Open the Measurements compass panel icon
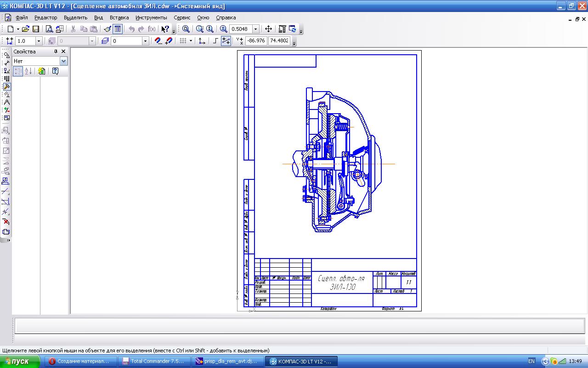This screenshot has width=588, height=368. pos(6,102)
